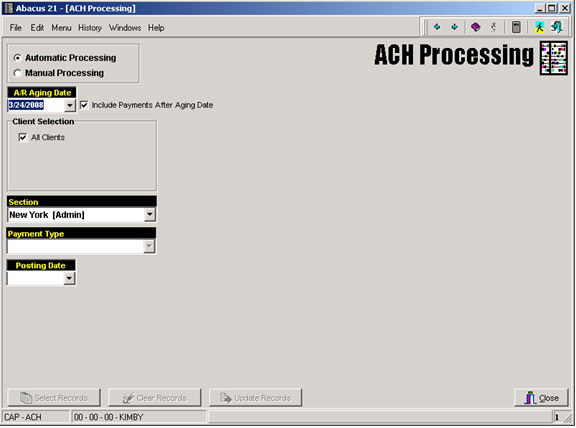Screen dimensions: 576x428
Task: Click the running man toolbar icon
Action: (x=539, y=27)
